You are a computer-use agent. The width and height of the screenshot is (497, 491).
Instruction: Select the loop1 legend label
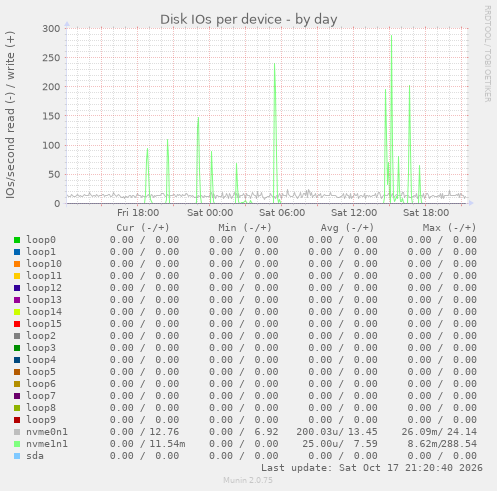41,252
